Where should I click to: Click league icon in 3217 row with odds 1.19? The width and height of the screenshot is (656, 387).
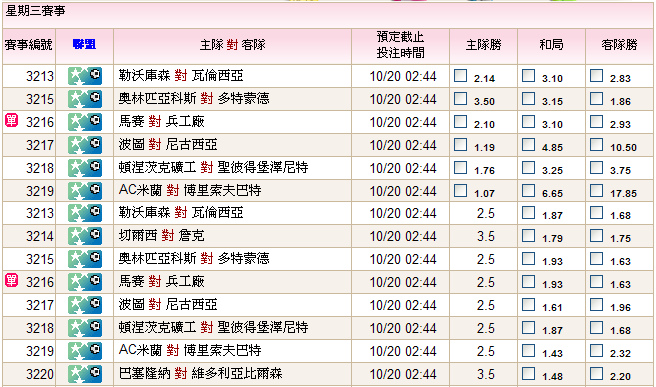[x=85, y=145]
